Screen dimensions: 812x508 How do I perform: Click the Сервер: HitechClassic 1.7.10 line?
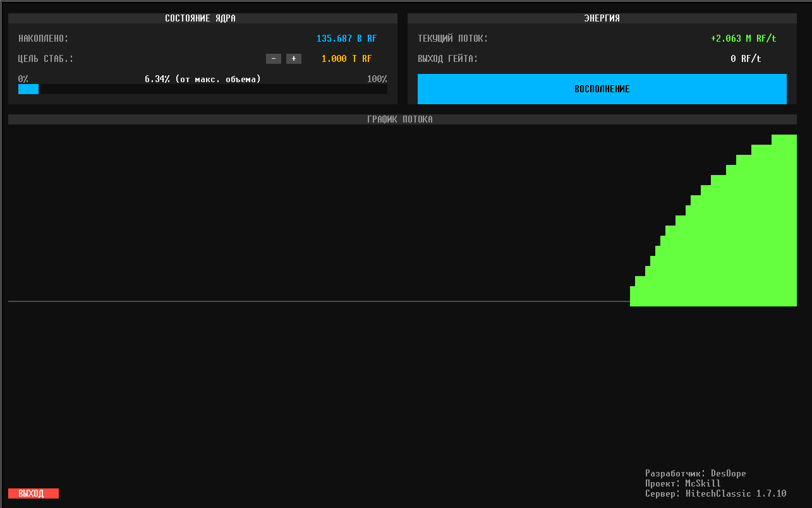[x=716, y=493]
